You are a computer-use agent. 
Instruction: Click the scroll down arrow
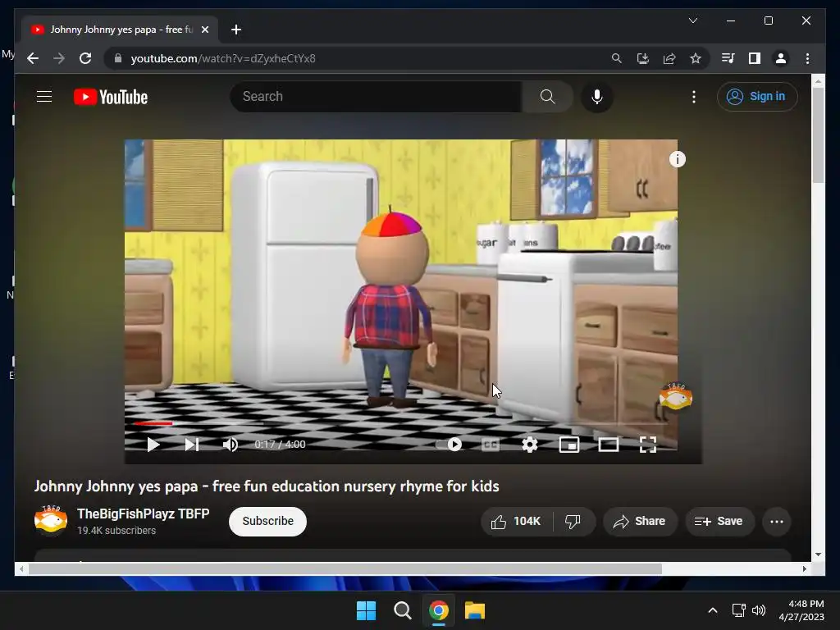pyautogui.click(x=818, y=555)
